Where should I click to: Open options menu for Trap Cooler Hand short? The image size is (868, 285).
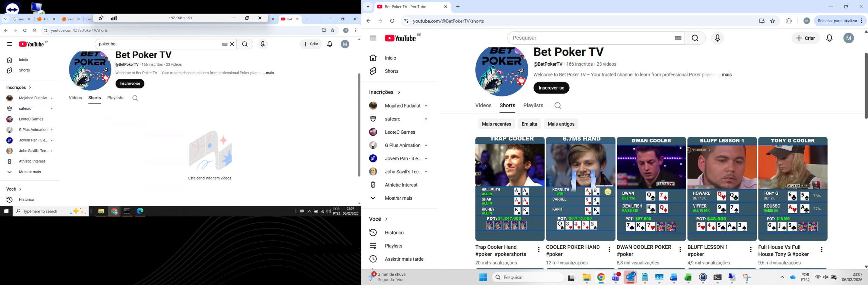539,250
